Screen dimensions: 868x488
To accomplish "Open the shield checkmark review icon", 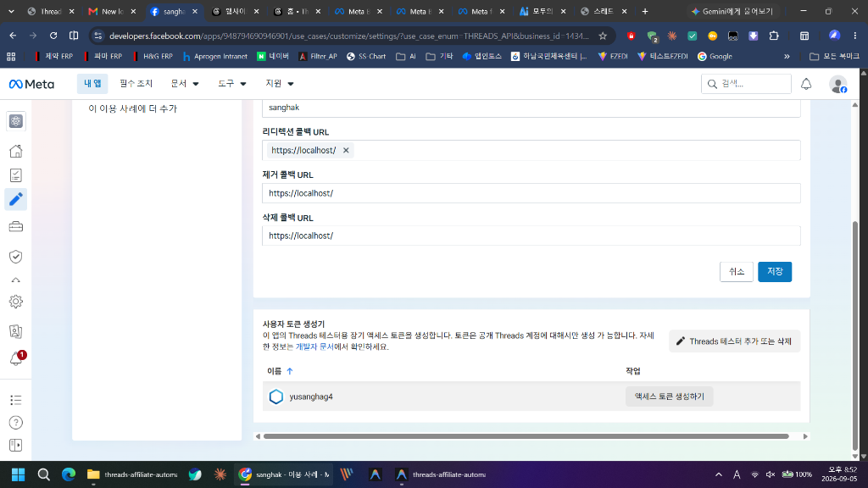I will 15,257.
